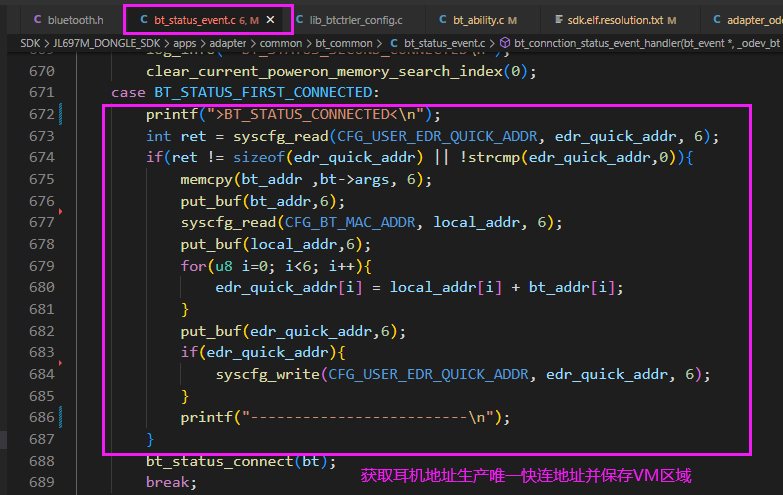Image resolution: width=783 pixels, height=495 pixels.
Task: Click line number 687 in gutter
Action: pos(41,439)
